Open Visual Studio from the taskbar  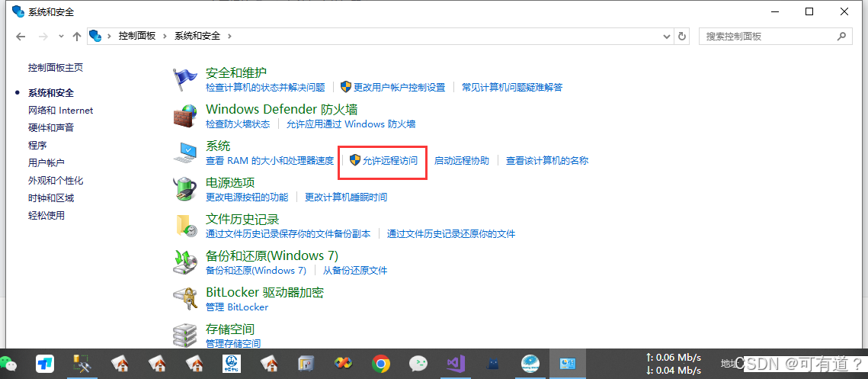[456, 364]
